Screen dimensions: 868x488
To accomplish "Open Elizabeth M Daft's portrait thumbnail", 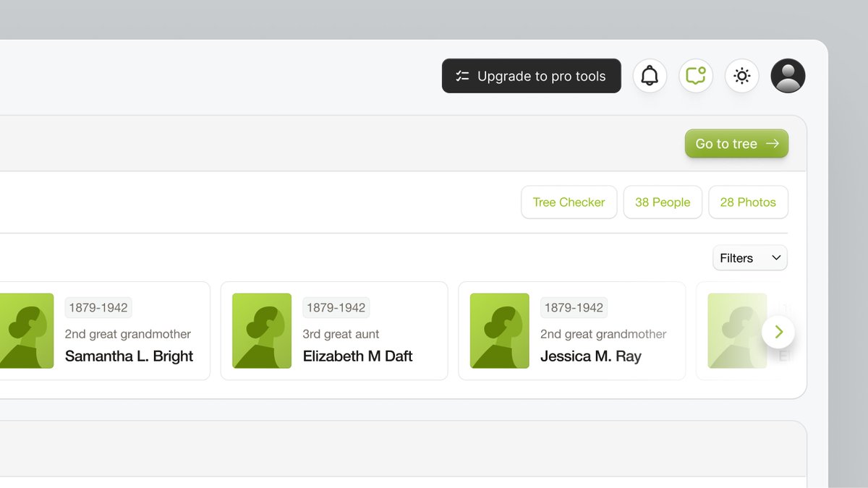I will [x=262, y=330].
